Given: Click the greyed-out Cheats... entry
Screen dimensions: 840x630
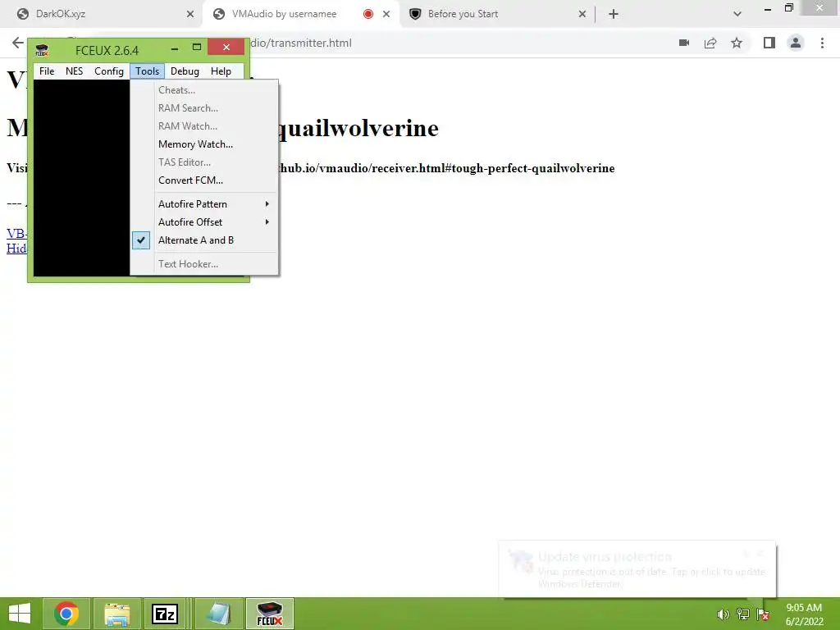Looking at the screenshot, I should click(x=204, y=90).
